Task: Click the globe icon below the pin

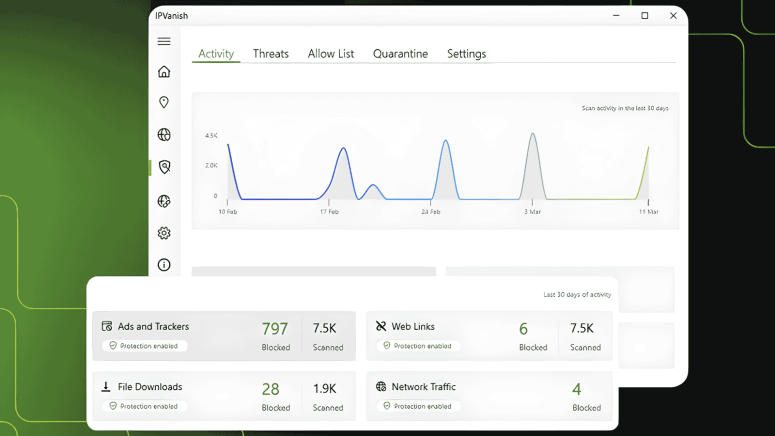Action: pyautogui.click(x=164, y=135)
